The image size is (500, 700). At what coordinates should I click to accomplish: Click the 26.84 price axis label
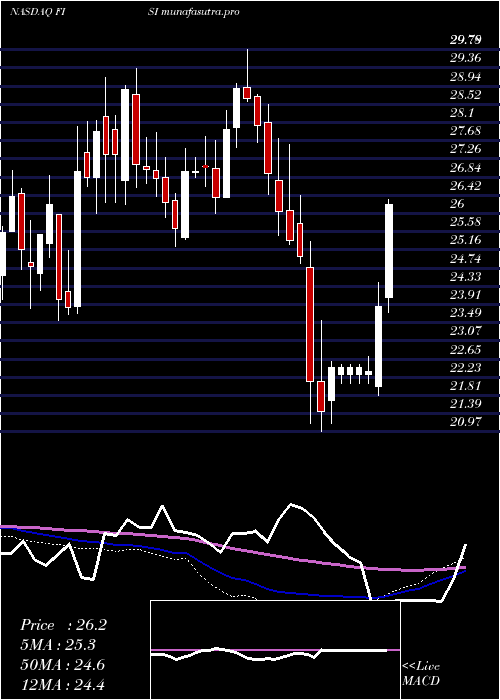(x=466, y=167)
